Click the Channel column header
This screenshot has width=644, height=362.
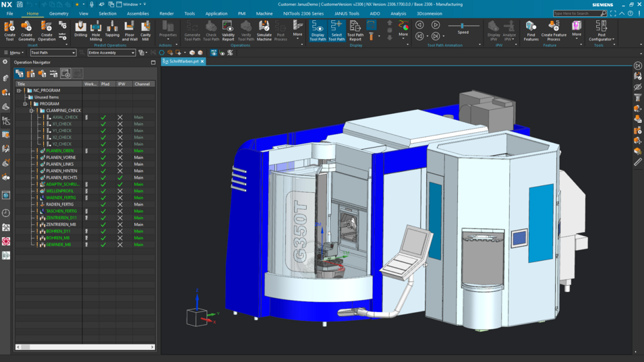(142, 84)
